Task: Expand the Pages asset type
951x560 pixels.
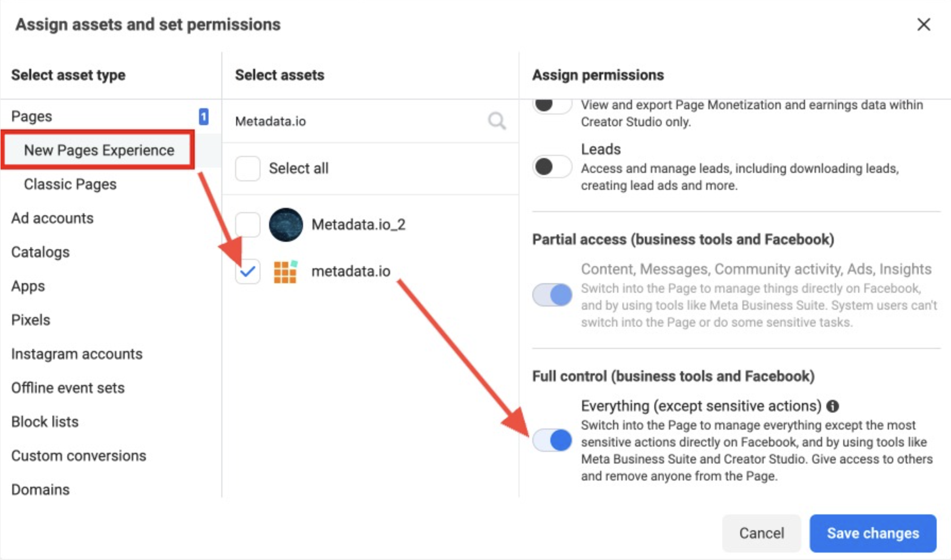Action: (x=32, y=116)
